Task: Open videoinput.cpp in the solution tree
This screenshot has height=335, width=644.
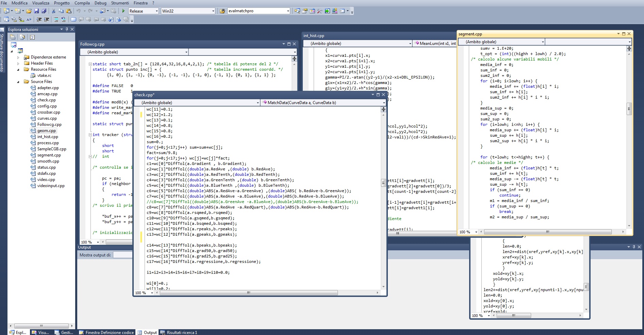Action: pos(51,186)
